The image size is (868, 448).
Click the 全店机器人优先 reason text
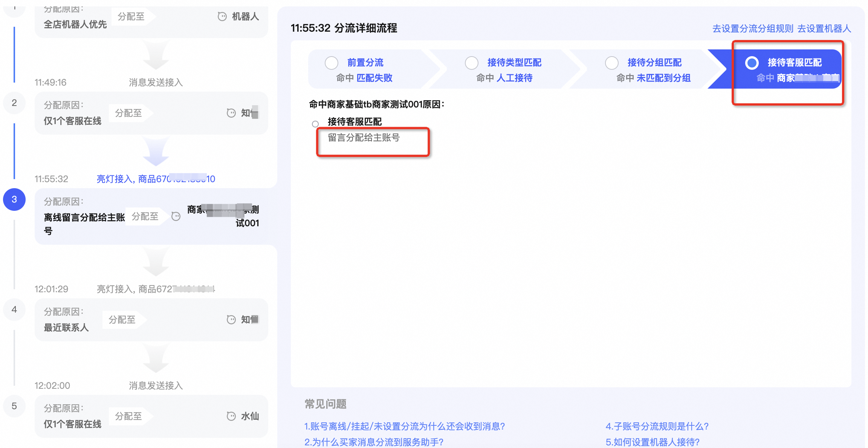pyautogui.click(x=75, y=25)
